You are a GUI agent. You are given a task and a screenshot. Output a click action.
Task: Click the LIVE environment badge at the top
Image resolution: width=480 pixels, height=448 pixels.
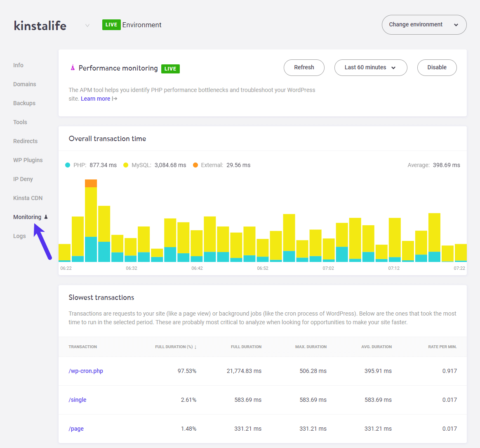point(111,25)
